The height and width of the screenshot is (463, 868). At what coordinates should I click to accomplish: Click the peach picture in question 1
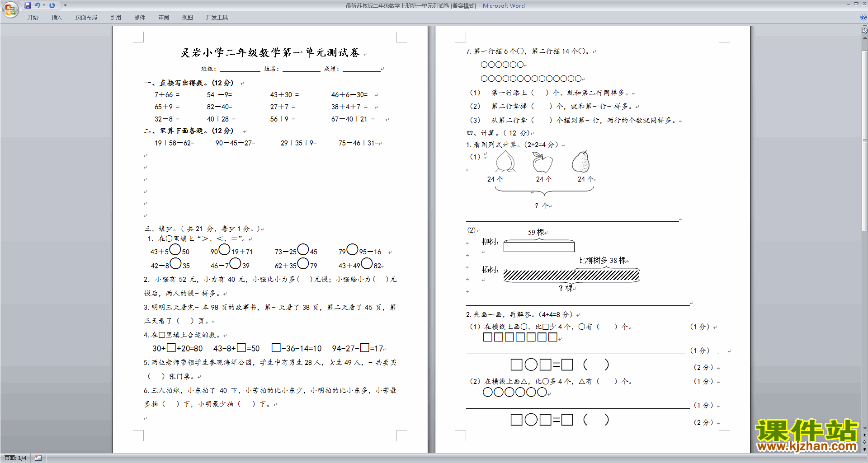tap(505, 161)
